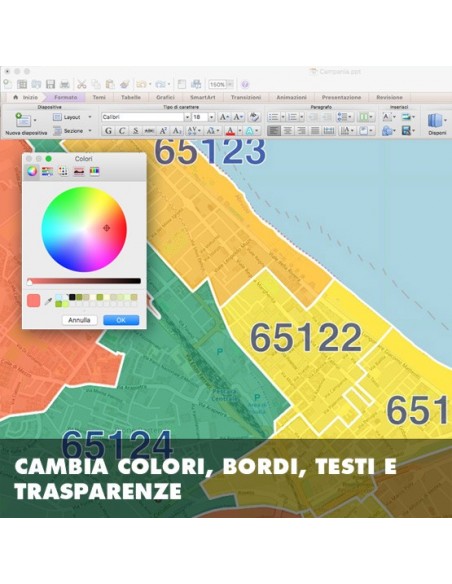The image size is (452, 584).
Task: Expand the Layout dropdown
Action: pos(90,117)
